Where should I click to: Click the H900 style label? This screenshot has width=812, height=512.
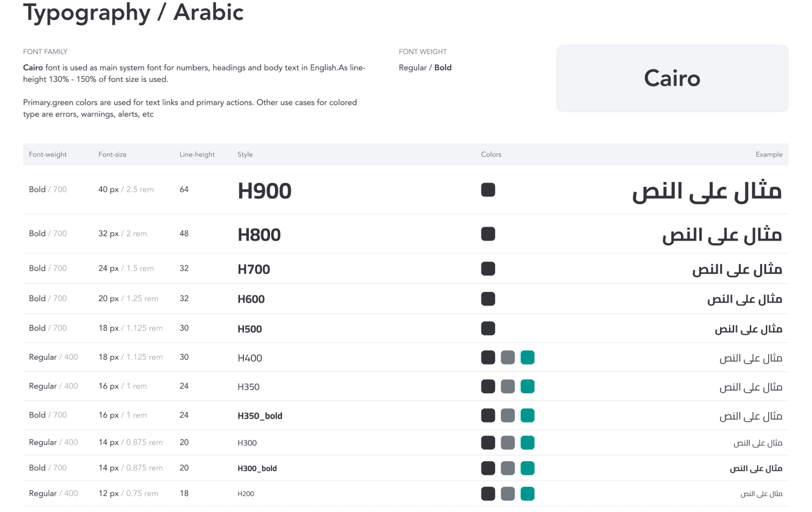pos(264,191)
